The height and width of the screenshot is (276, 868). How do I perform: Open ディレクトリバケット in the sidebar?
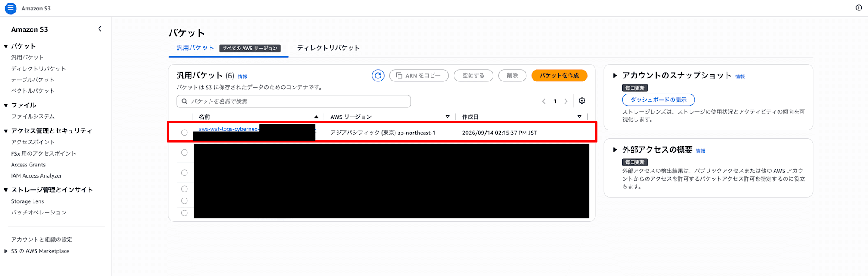(x=39, y=68)
